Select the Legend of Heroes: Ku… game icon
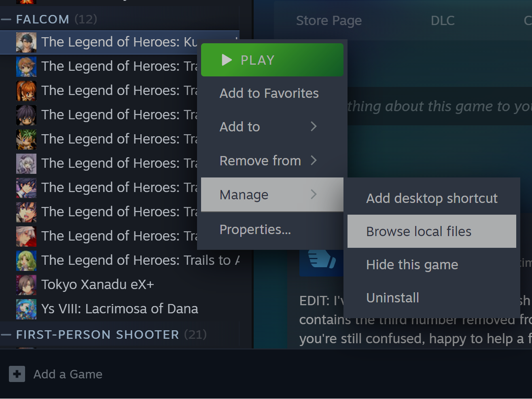 point(26,42)
